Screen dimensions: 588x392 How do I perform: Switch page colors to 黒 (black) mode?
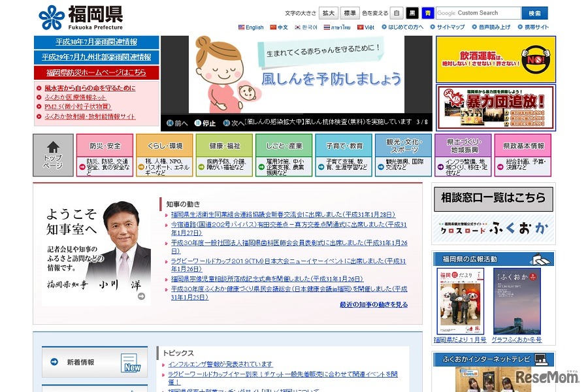412,12
